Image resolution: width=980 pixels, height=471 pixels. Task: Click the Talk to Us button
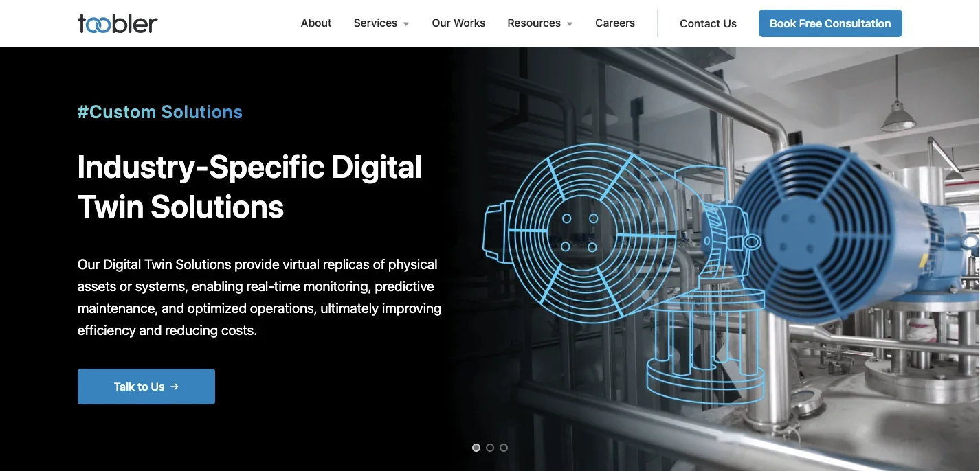tap(146, 387)
